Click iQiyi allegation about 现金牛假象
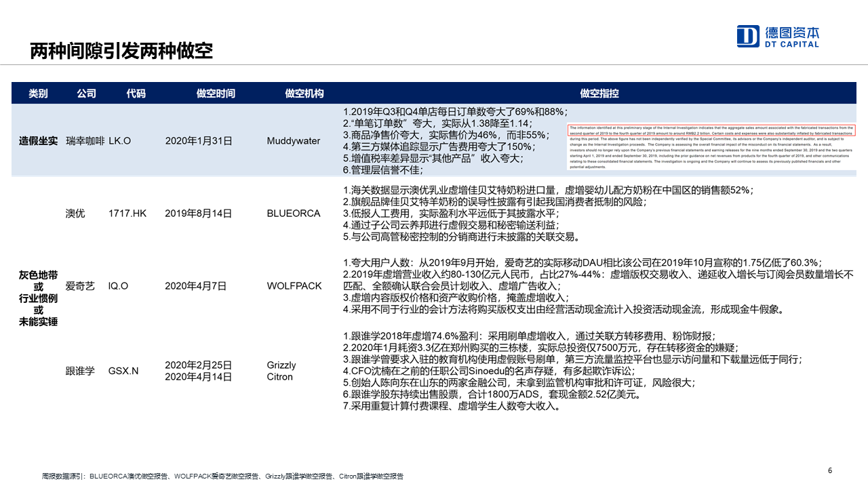868x488 pixels. tap(564, 309)
